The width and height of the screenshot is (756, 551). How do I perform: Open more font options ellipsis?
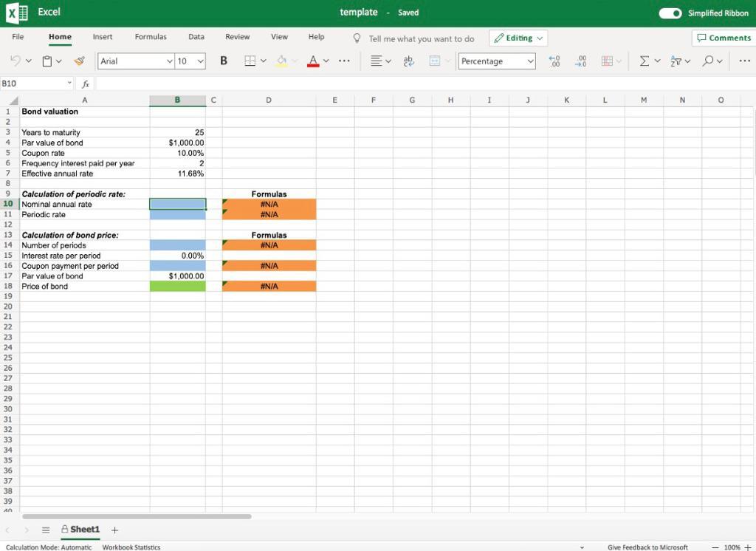click(x=344, y=61)
